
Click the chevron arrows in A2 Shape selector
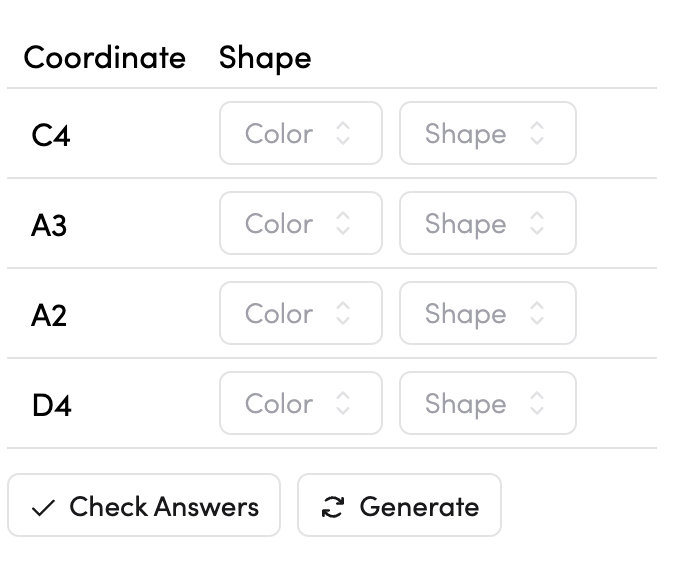(x=537, y=313)
